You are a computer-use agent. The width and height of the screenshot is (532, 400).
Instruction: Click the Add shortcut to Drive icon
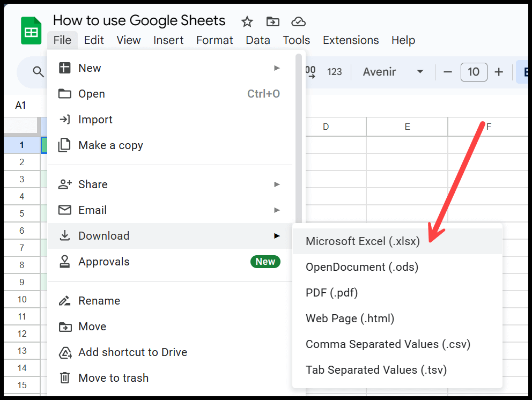point(65,352)
